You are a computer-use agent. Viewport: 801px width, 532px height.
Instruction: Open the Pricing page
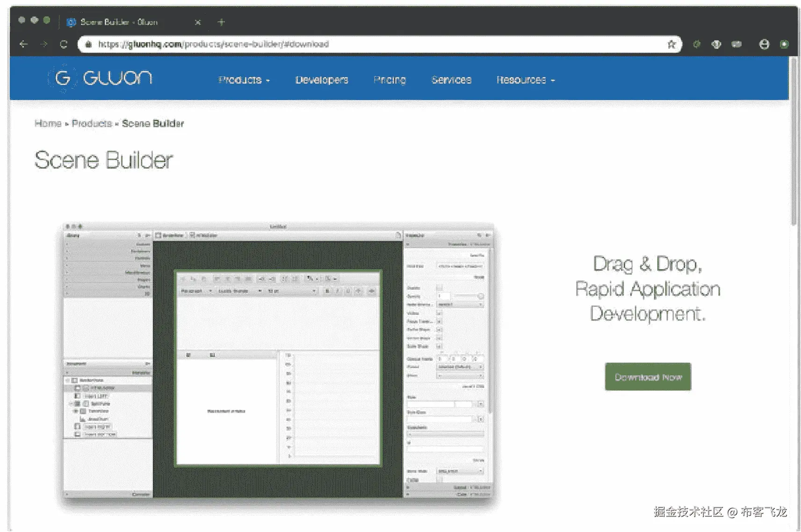pos(390,80)
